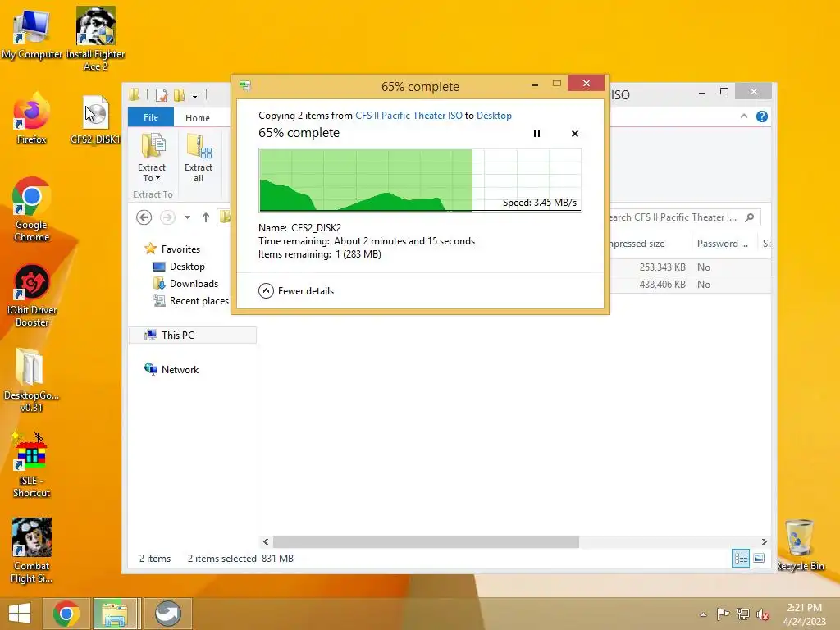Click the horizontal scrollbar thumb

tap(426, 541)
